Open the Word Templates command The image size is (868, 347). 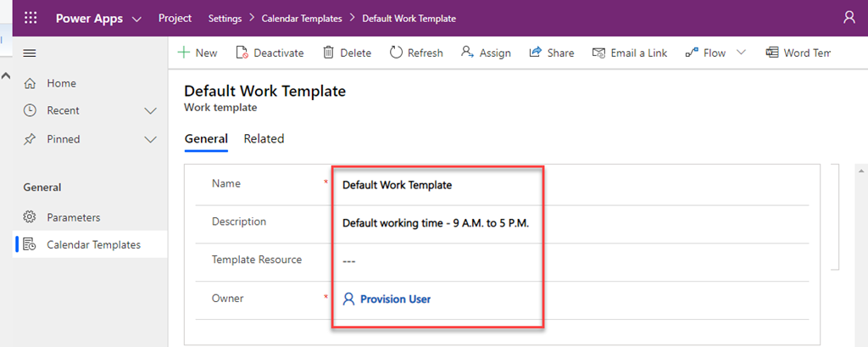(x=798, y=53)
